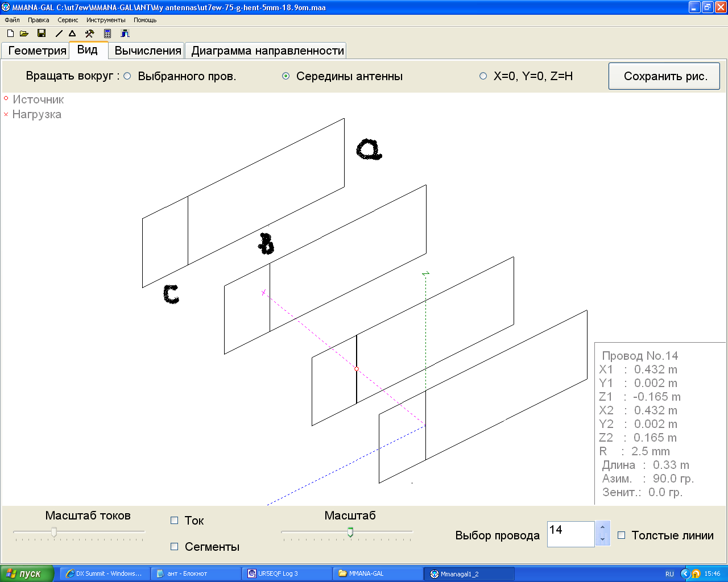
Task: Select the 'Выбранного пров.' rotation option
Action: pos(127,76)
